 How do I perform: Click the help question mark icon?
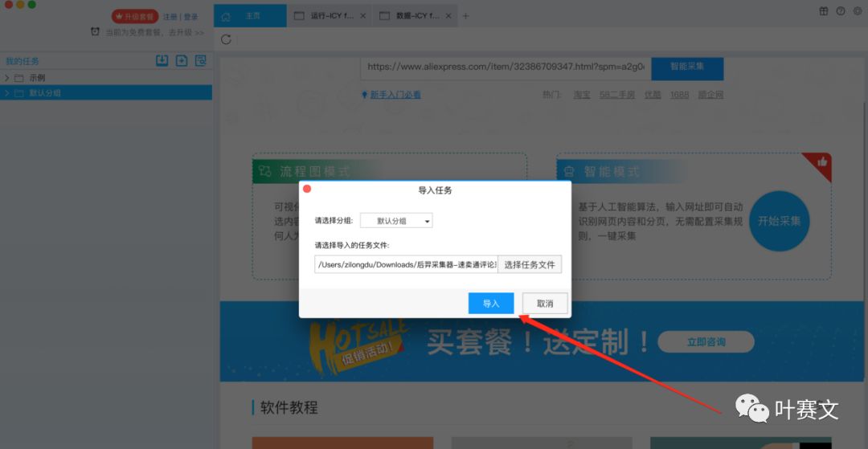pos(841,11)
